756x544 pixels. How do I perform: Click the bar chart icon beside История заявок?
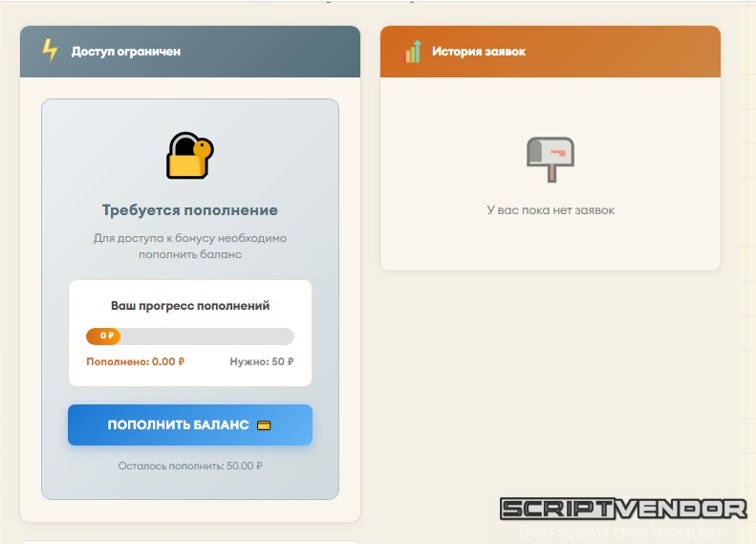(x=413, y=52)
